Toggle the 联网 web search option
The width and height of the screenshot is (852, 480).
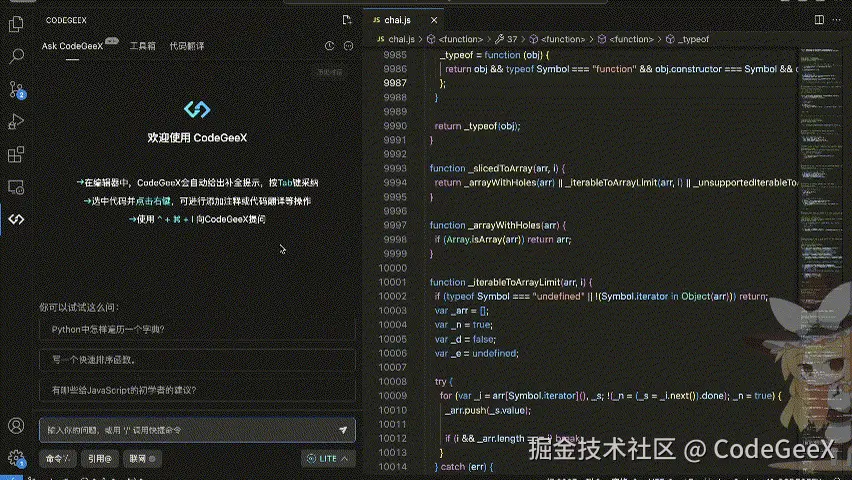coord(142,459)
